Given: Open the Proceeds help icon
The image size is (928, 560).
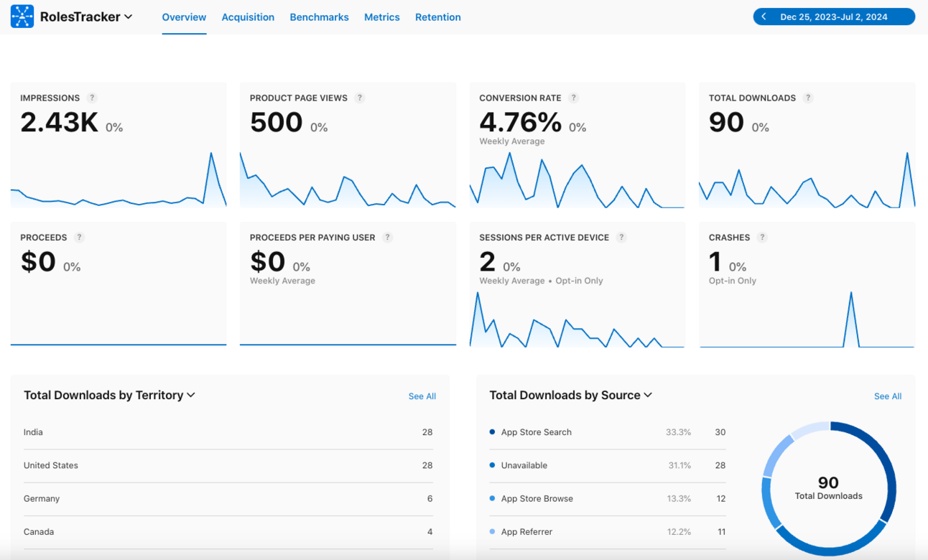Looking at the screenshot, I should click(x=79, y=237).
